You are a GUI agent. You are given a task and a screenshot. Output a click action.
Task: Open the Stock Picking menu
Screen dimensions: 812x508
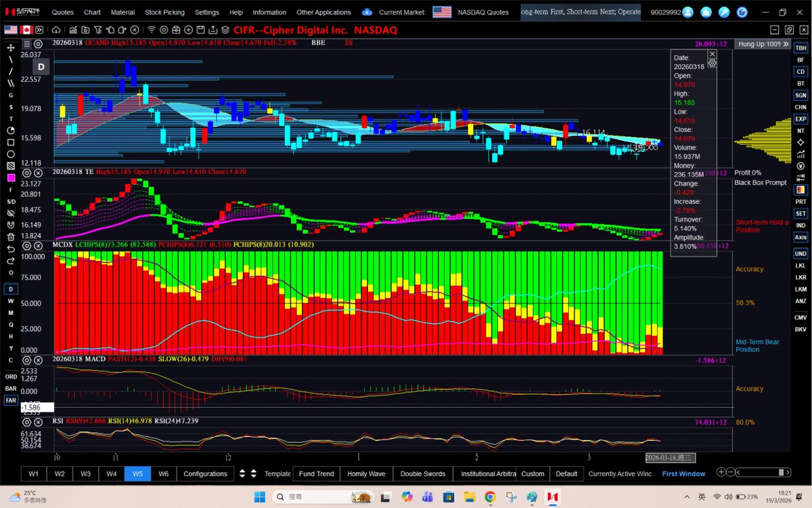click(164, 12)
